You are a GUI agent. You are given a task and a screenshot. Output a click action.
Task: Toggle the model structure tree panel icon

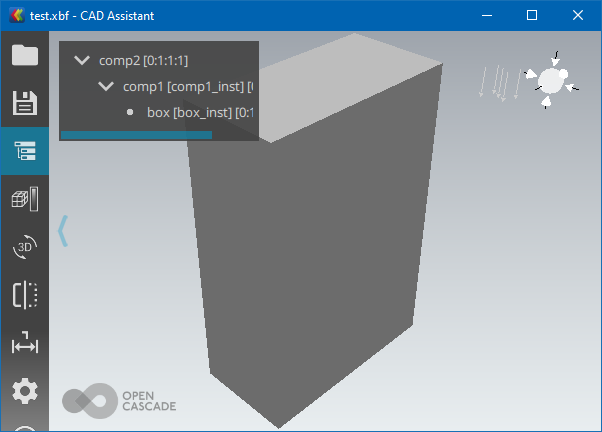click(24, 151)
